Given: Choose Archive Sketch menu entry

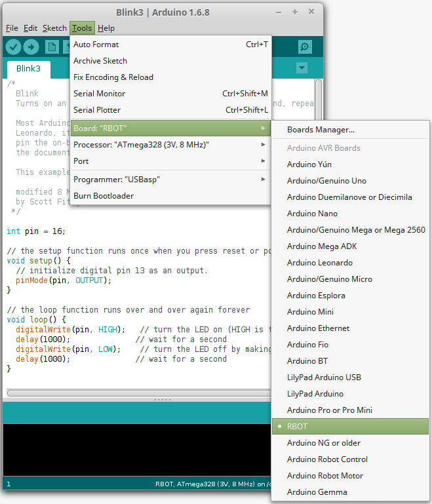Looking at the screenshot, I should tap(170, 61).
